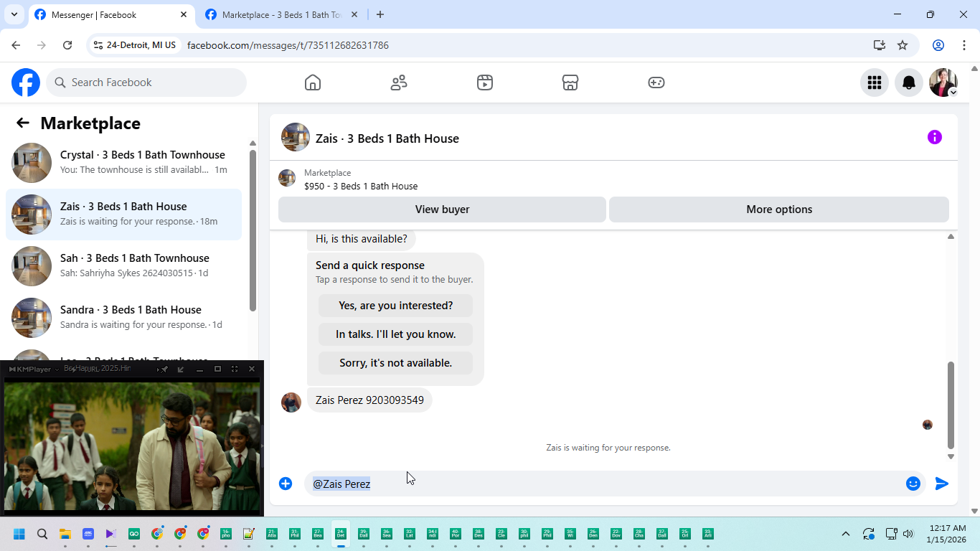Open Sah 3 Beds Townhouse conversation
Screen dimensions: 980x551
[x=123, y=266]
